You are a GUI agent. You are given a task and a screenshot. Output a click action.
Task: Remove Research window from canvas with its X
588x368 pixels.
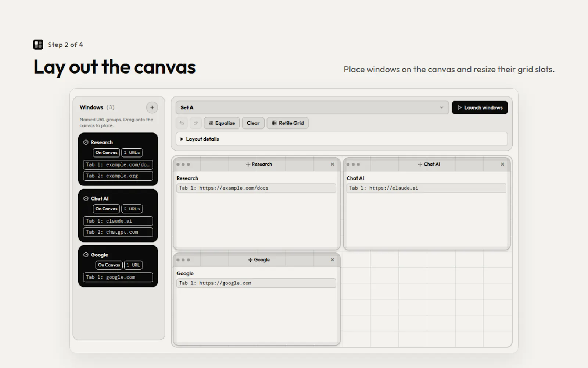coord(333,164)
